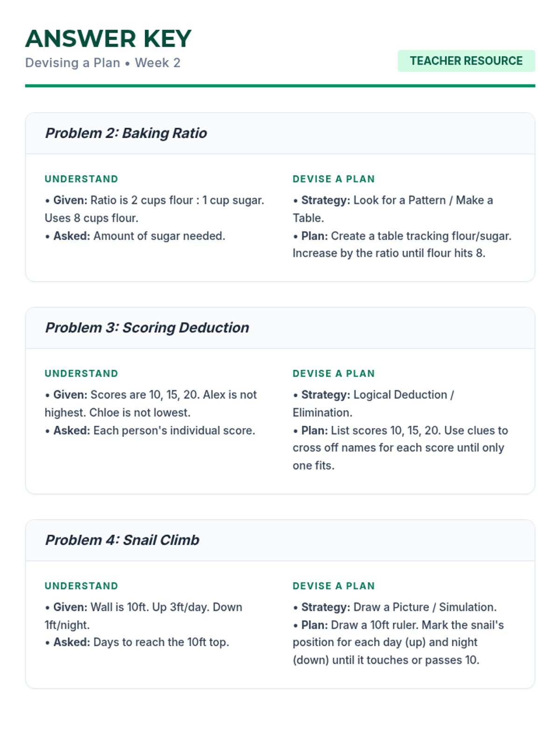Viewport: 560px width, 747px height.
Task: Click UNDERSTAND label in Snail Climb card
Action: pos(81,586)
